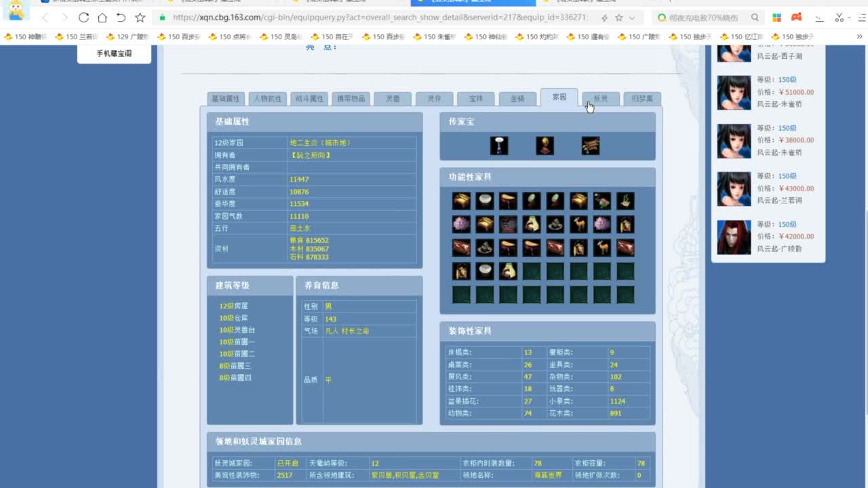Switch to the 妖灵 tab
This screenshot has height=488, width=868.
coord(601,99)
